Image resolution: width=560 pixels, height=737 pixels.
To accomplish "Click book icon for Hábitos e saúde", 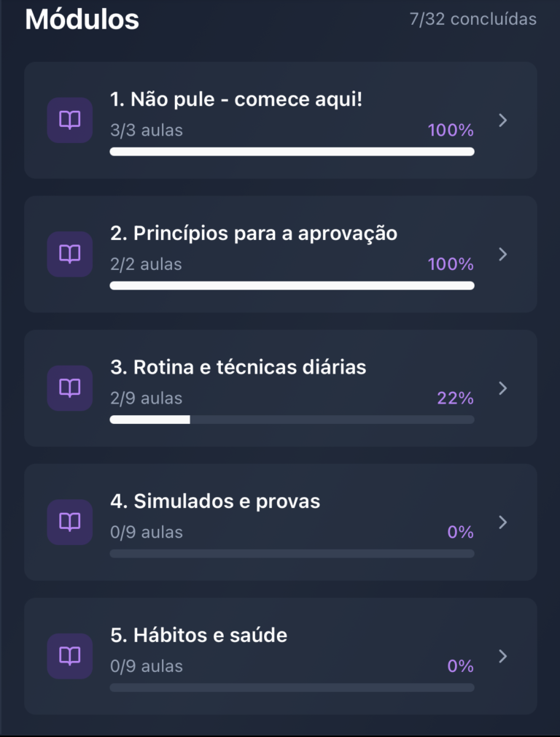I will coord(70,656).
